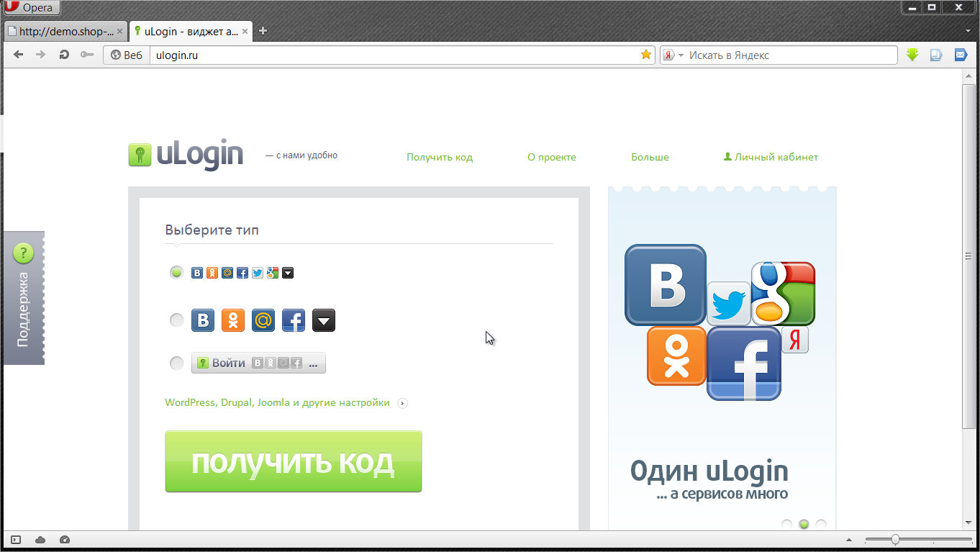Click the ulogin.ru address field

pos(394,55)
